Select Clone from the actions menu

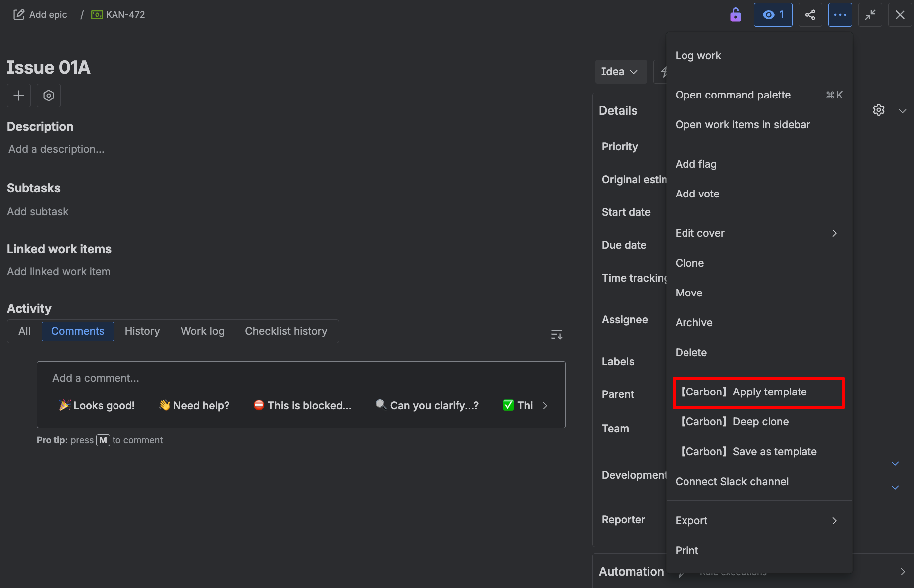[689, 263]
